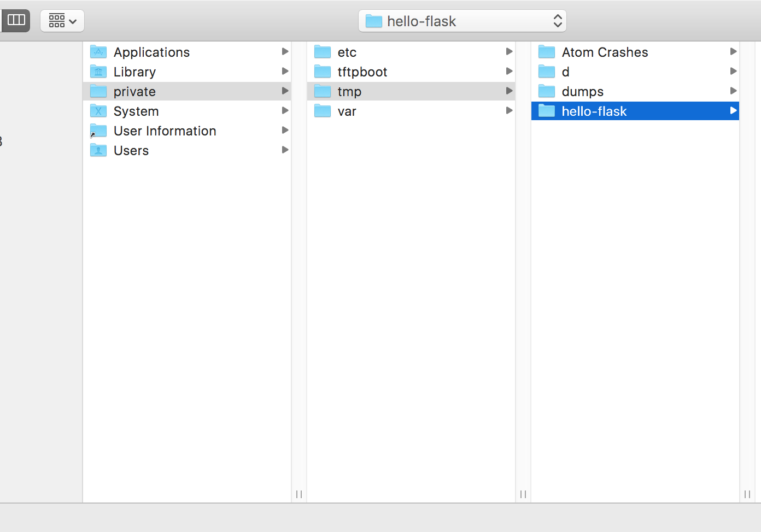Viewport: 761px width, 532px height.
Task: Select the Applications folder name
Action: coord(151,52)
